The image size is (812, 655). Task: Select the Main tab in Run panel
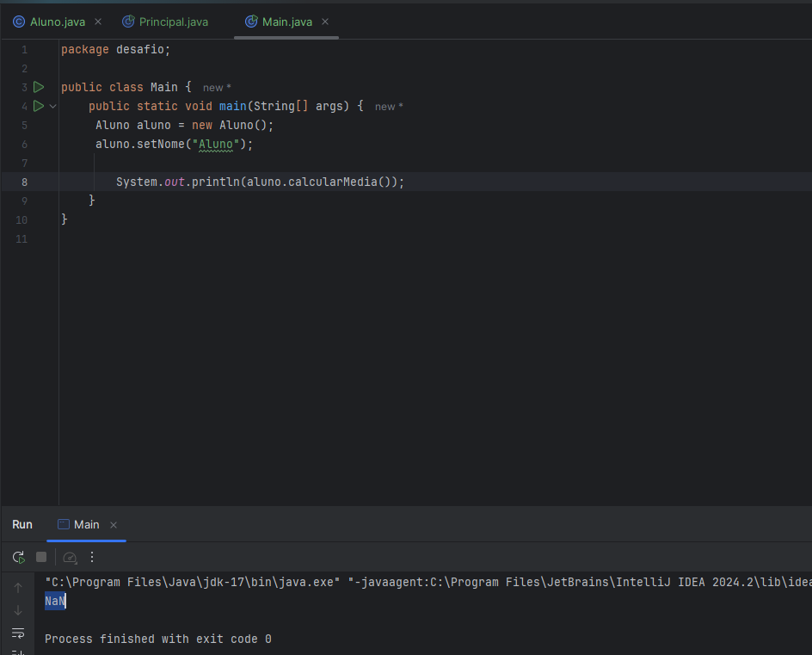[86, 524]
